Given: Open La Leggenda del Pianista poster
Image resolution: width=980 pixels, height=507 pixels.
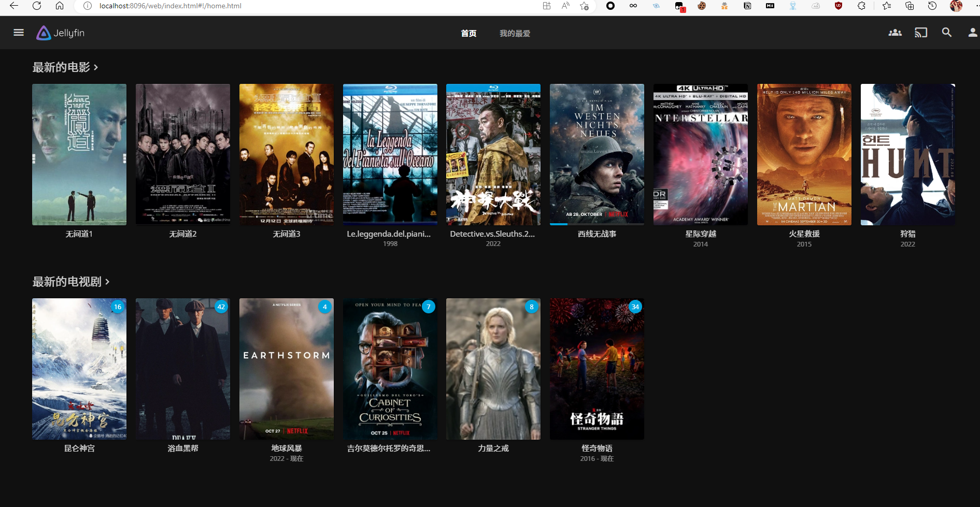Looking at the screenshot, I should click(x=390, y=154).
